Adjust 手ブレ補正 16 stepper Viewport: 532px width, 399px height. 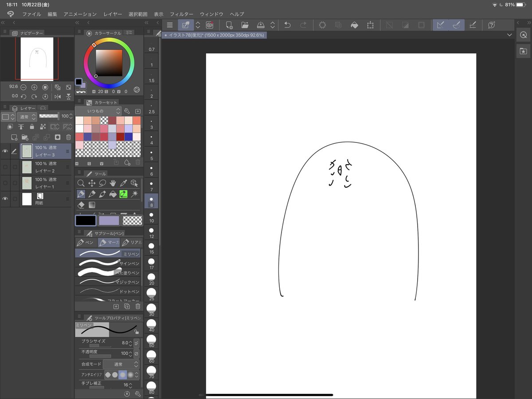pos(131,385)
